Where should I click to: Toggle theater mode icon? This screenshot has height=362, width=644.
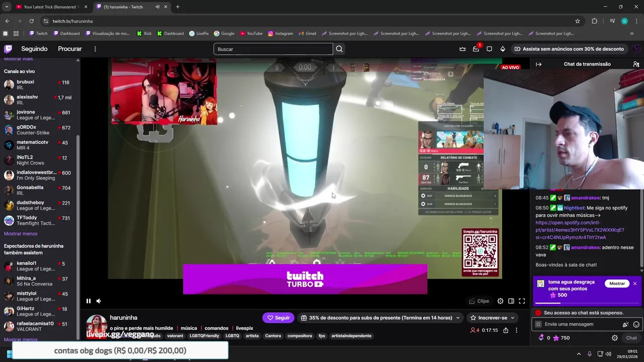coord(511,301)
